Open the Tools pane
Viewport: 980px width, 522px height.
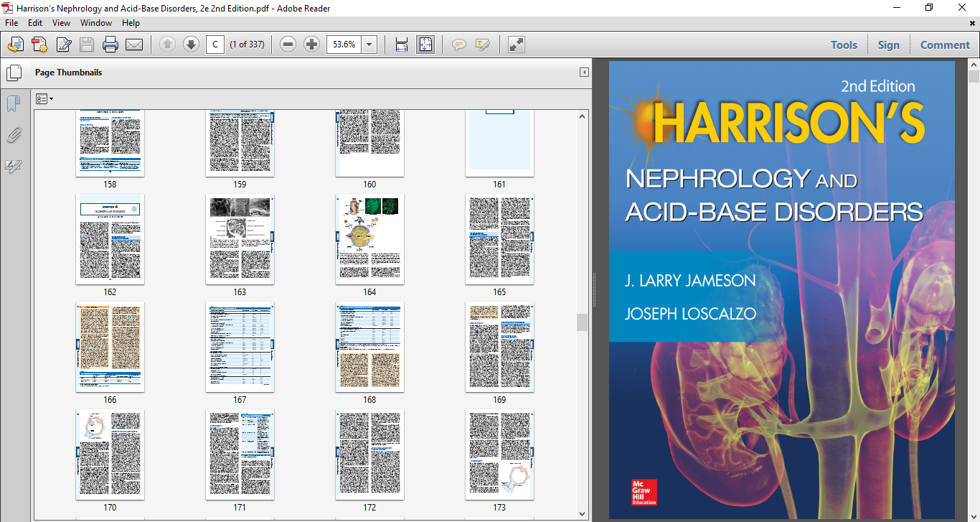pyautogui.click(x=844, y=45)
